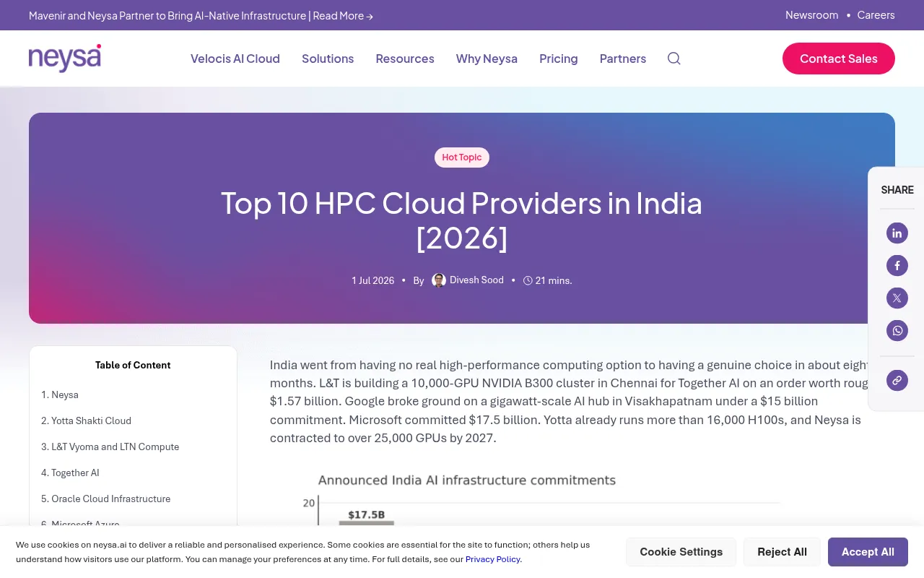The image size is (924, 578).
Task: Jump to Yotta Shakti Cloud section
Action: (87, 420)
